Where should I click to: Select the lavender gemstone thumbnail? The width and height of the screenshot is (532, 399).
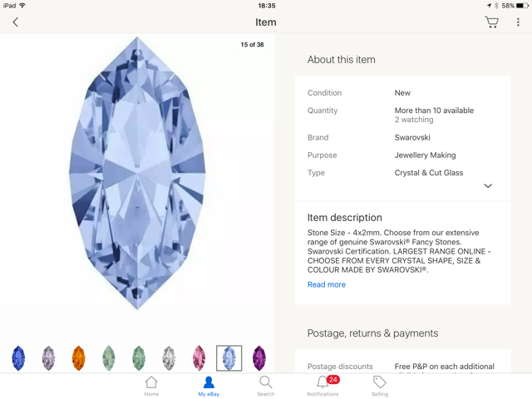[x=48, y=358]
